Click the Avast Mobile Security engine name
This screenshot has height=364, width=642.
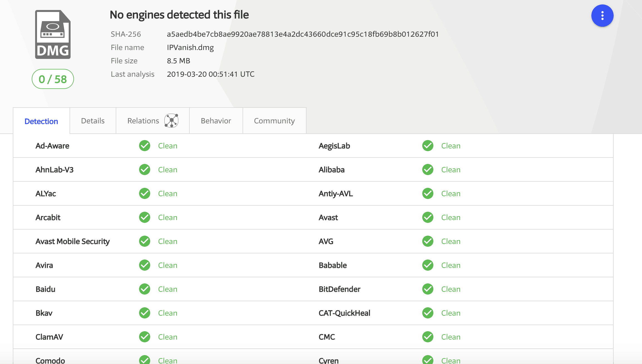(x=73, y=241)
